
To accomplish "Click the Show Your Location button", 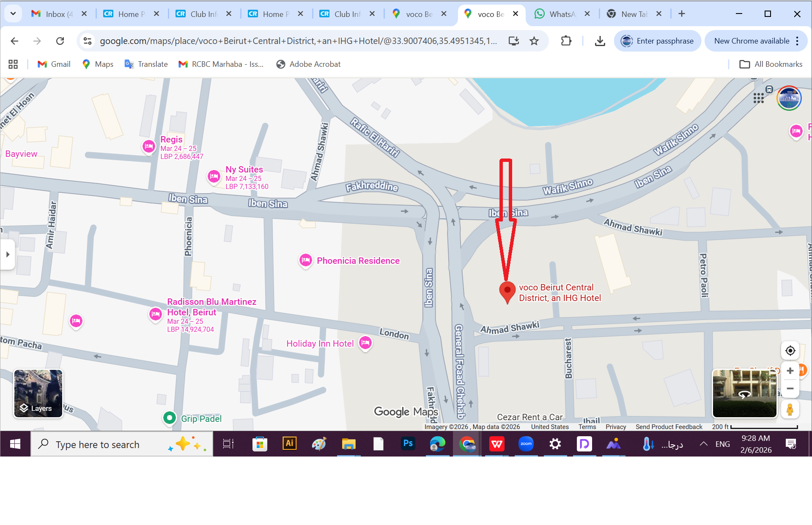I will (x=790, y=351).
